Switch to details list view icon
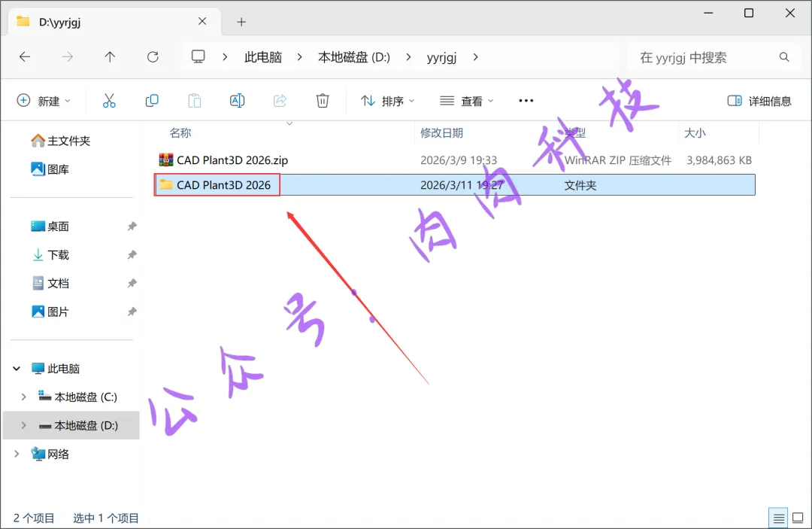This screenshot has width=812, height=529. [x=778, y=518]
